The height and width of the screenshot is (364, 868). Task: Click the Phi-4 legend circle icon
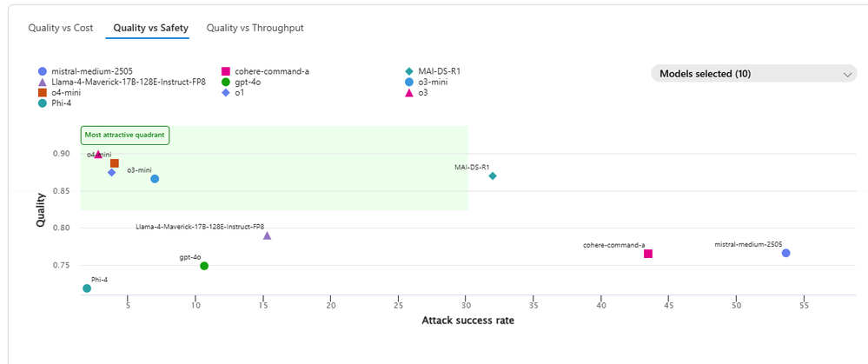click(42, 103)
